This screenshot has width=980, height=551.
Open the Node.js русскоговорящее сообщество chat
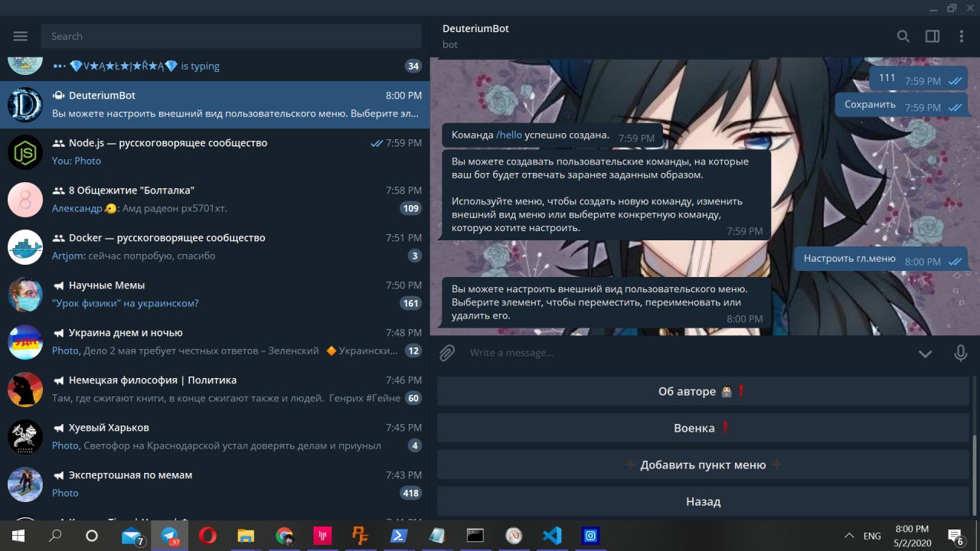tap(214, 152)
